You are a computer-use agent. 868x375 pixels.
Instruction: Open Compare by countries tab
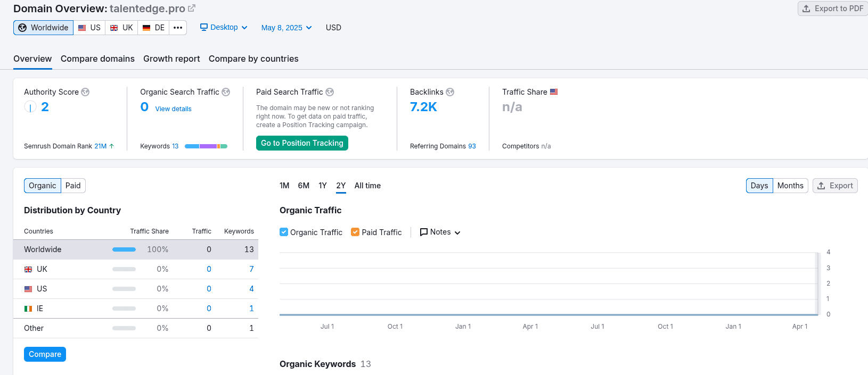click(x=253, y=59)
